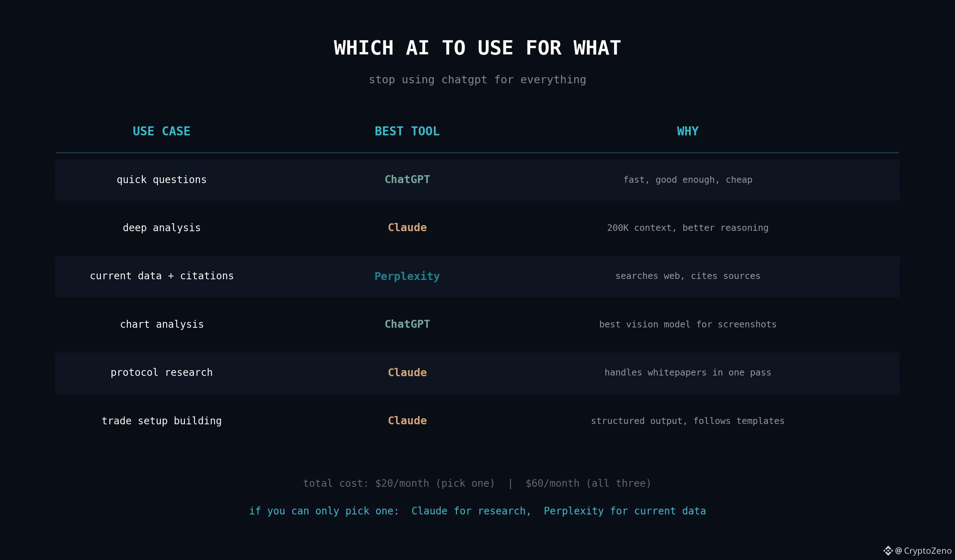Select "Claude for research," in the footer
The image size is (955, 560).
[x=471, y=511]
